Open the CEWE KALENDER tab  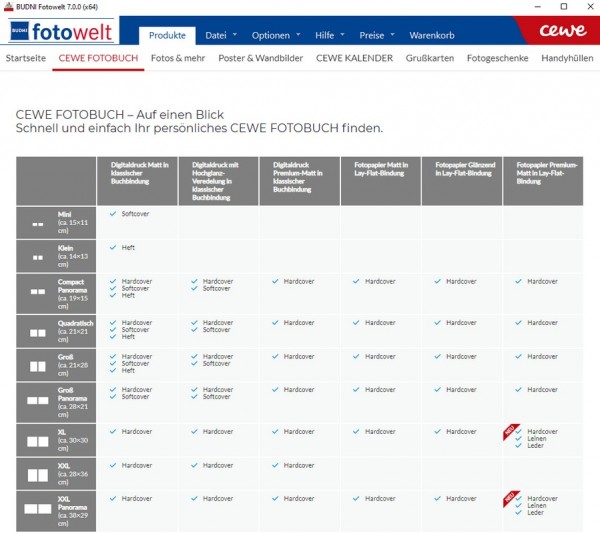(x=354, y=58)
